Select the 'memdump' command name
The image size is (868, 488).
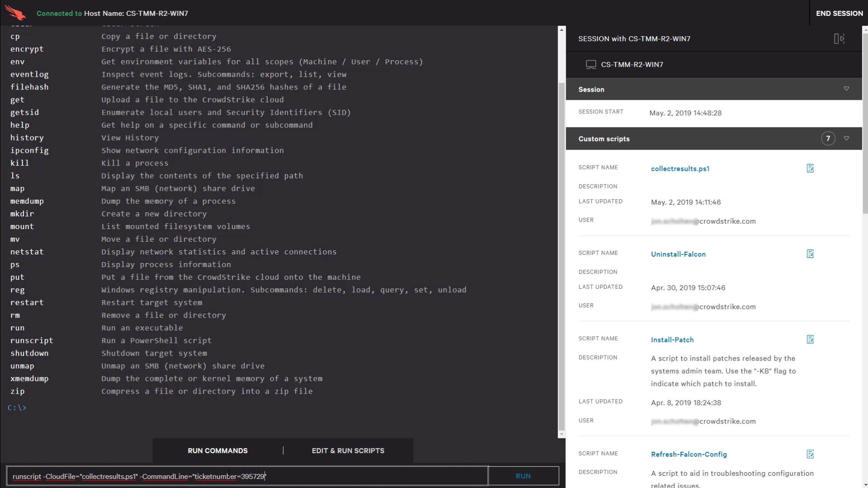click(x=27, y=201)
